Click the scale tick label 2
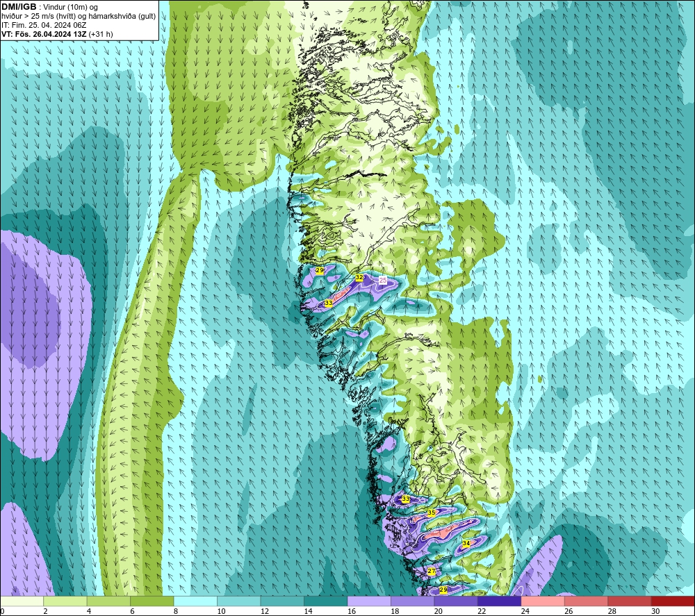Viewport: 695px width, 616px height. click(x=46, y=611)
